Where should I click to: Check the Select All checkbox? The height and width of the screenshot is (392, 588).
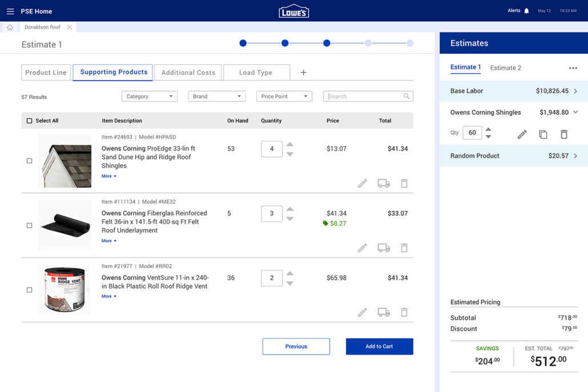[x=29, y=120]
